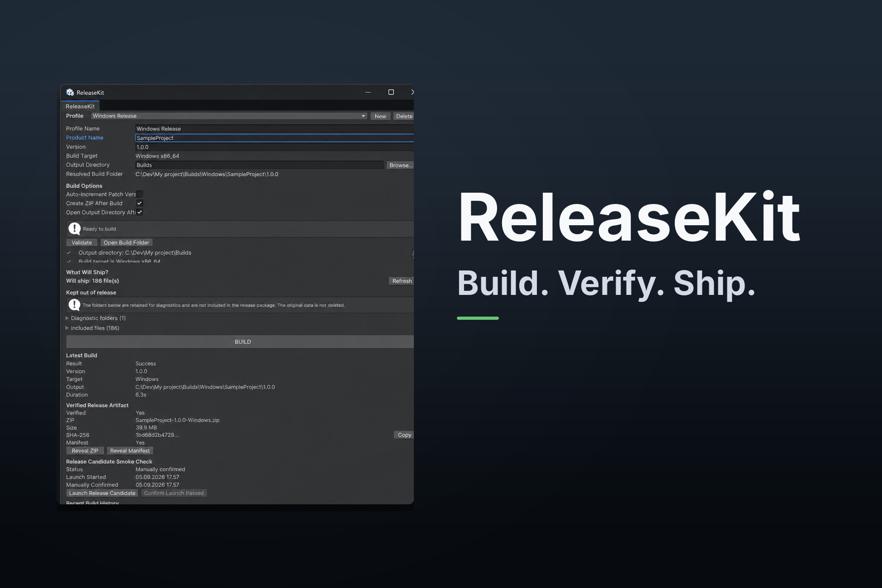Image resolution: width=882 pixels, height=588 pixels.
Task: Click the ReleaseKit app icon in title bar
Action: (x=70, y=92)
